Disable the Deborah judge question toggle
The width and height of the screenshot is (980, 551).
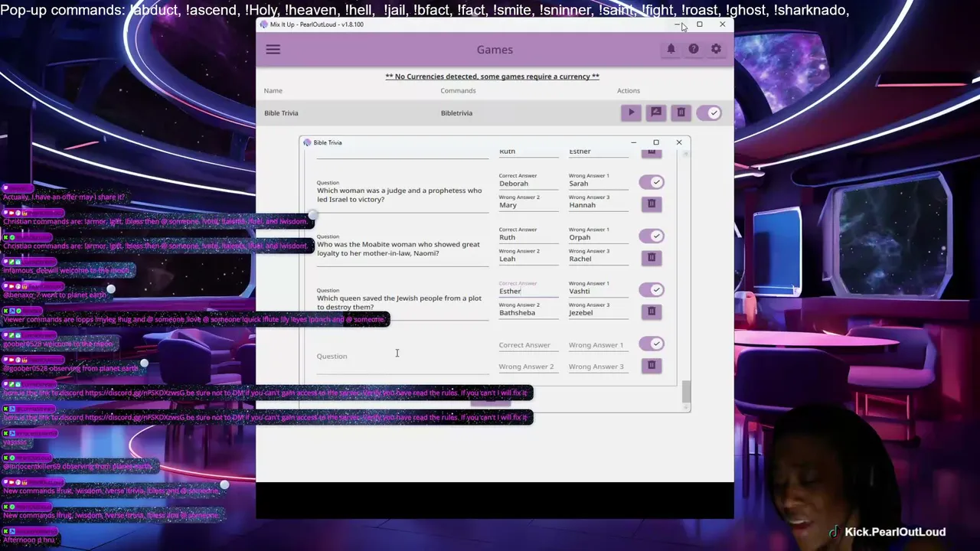click(x=652, y=182)
